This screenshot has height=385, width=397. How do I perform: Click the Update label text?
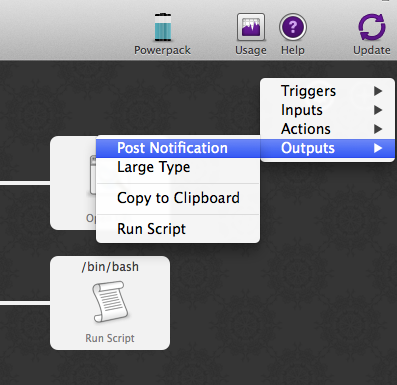(372, 50)
